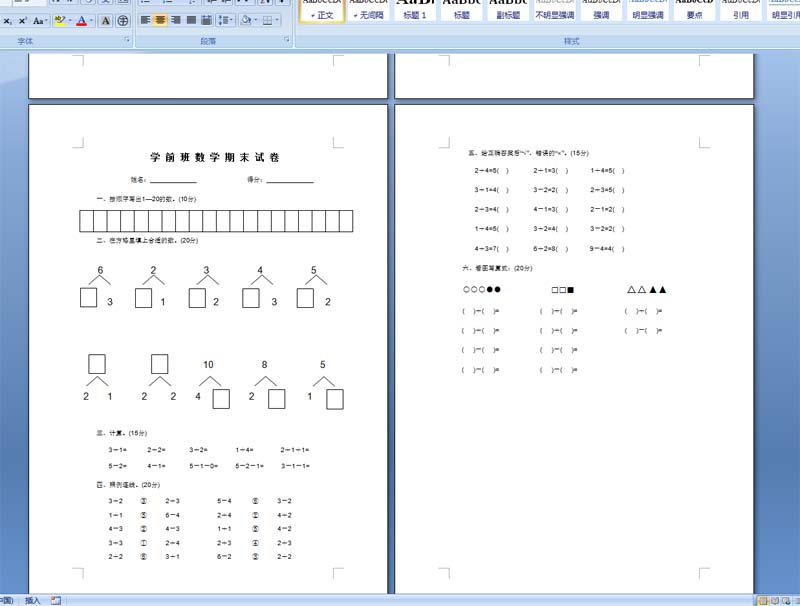This screenshot has width=800, height=606.
Task: Click the enclosed character icon
Action: click(122, 21)
